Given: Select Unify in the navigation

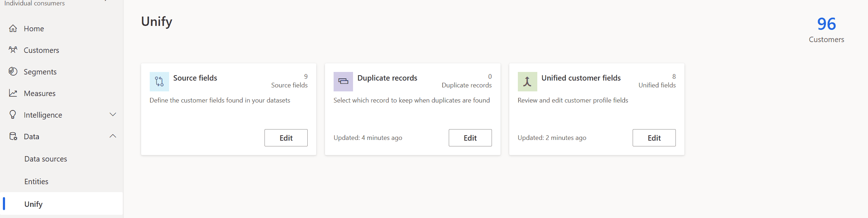Looking at the screenshot, I should [33, 204].
